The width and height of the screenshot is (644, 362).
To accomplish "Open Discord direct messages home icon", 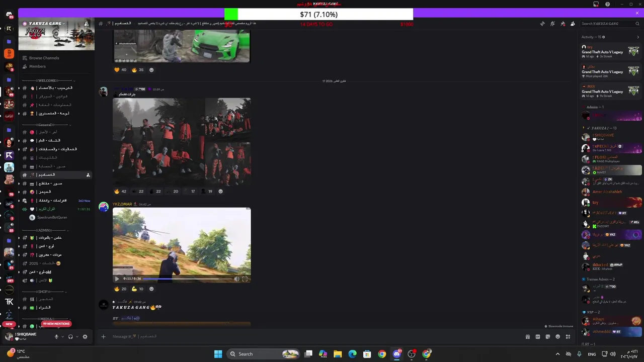I will tap(9, 15).
